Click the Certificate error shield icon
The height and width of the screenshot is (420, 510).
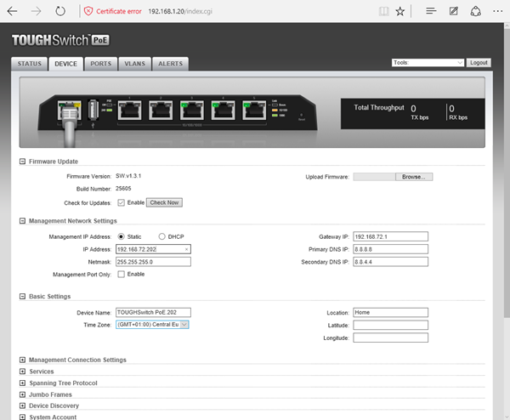point(89,13)
